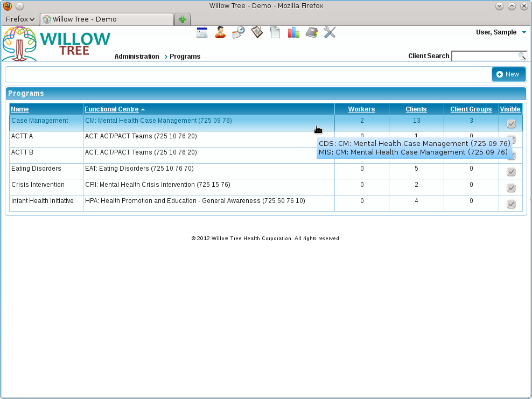Go to Administration breadcrumb
Screen dimensions: 532x399
click(137, 57)
